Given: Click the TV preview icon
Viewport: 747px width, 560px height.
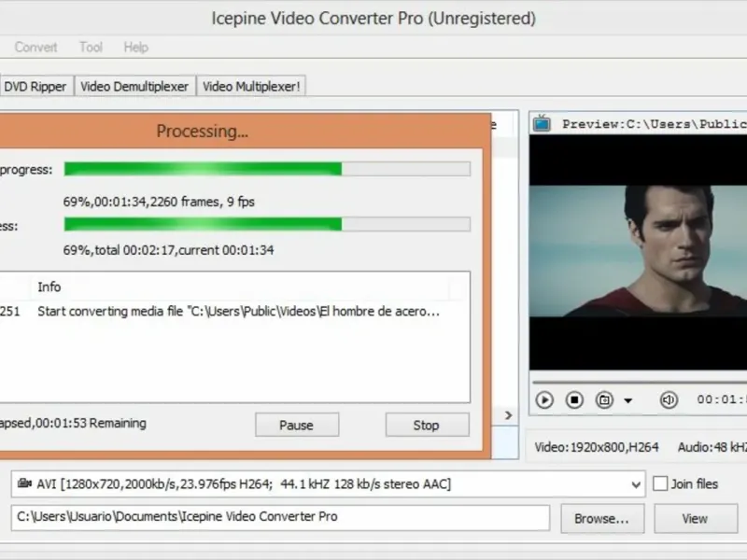Looking at the screenshot, I should coord(542,123).
